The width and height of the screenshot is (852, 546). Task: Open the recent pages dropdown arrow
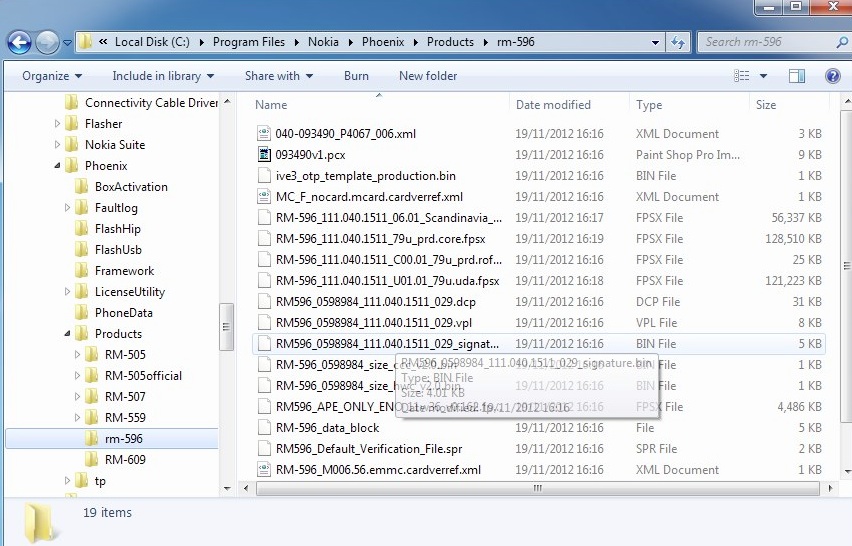click(x=67, y=42)
